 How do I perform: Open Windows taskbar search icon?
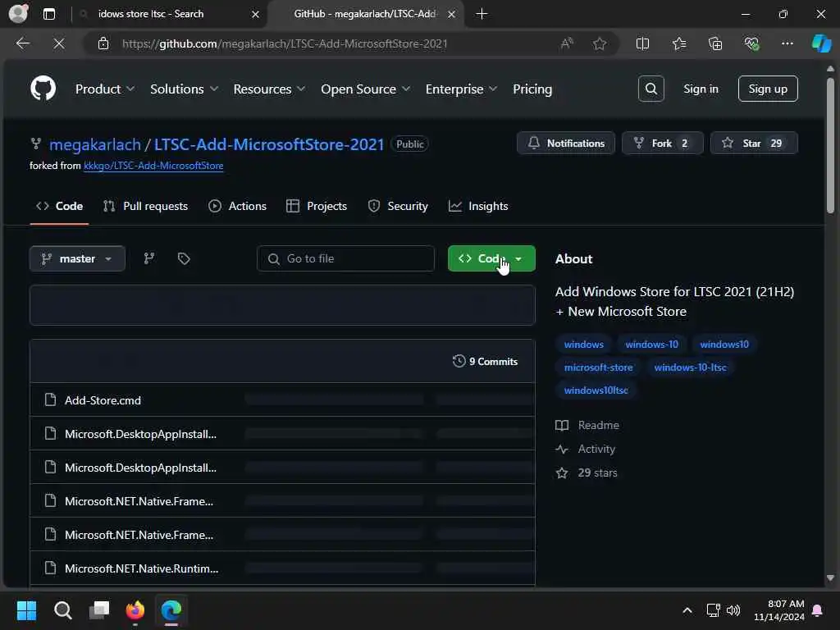coord(62,610)
